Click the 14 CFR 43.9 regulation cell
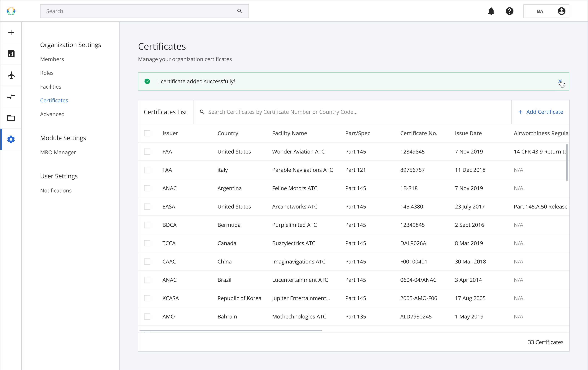 [540, 151]
